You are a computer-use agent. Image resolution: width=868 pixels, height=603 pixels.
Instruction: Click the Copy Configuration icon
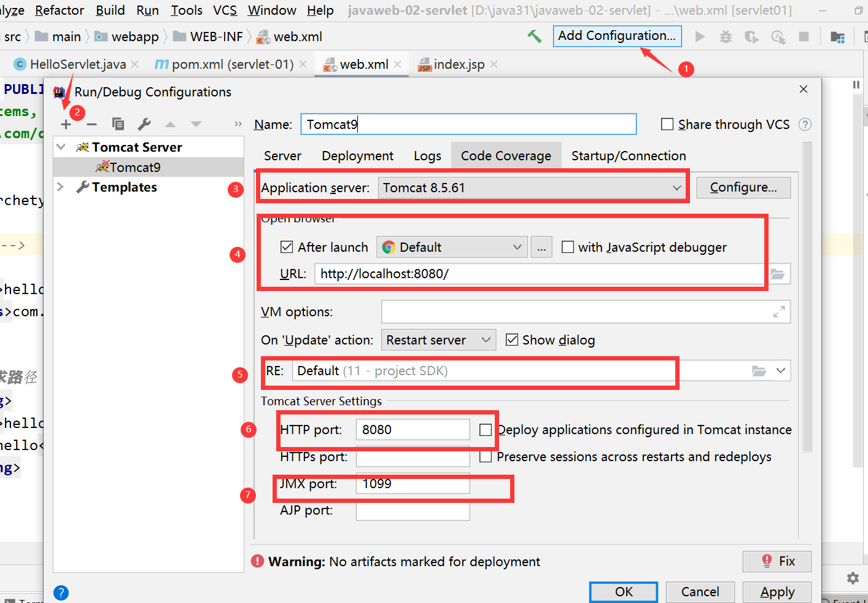pyautogui.click(x=118, y=124)
